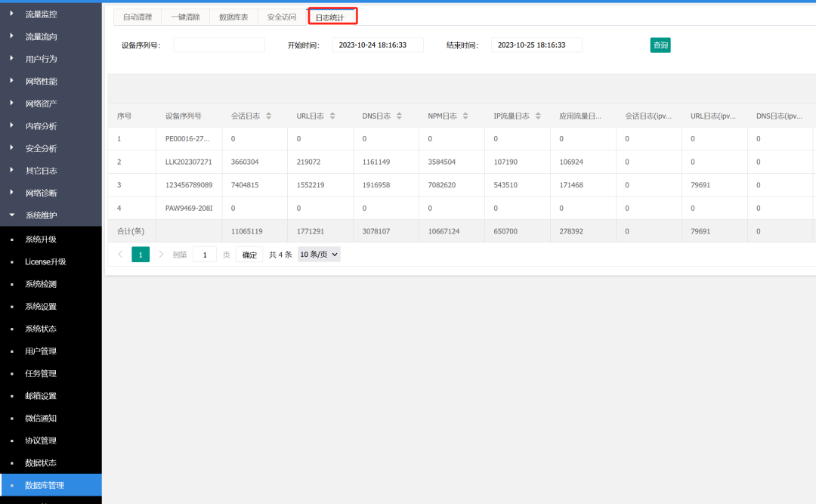Sort the NPM日志 column
The width and height of the screenshot is (816, 504).
pyautogui.click(x=465, y=116)
